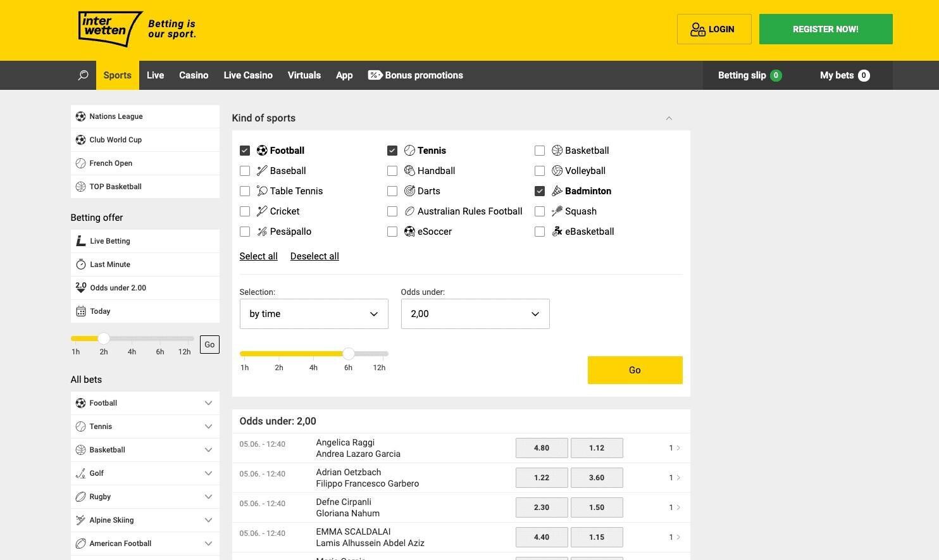Screen dimensions: 939x560
Task: Click the Select all link
Action: (258, 256)
